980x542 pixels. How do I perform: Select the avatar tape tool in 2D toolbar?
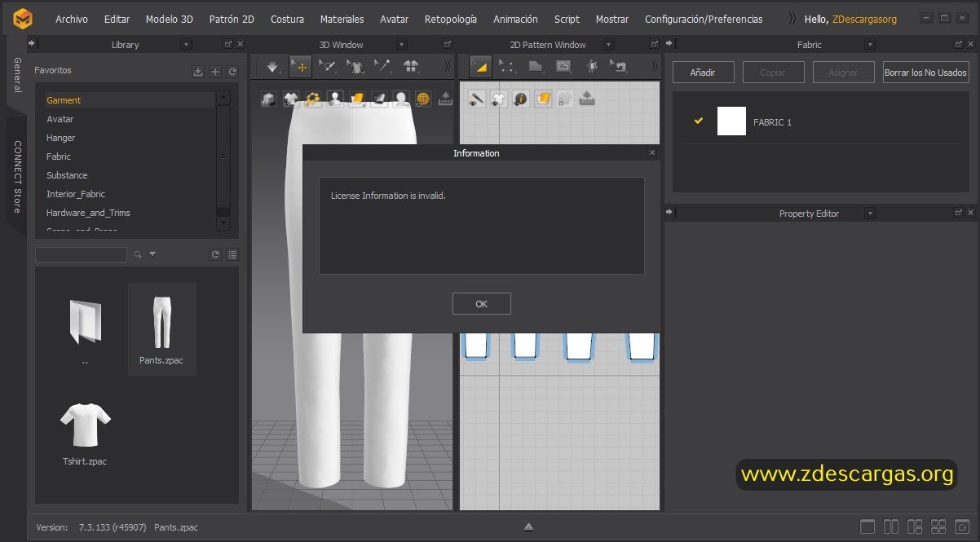click(x=591, y=67)
